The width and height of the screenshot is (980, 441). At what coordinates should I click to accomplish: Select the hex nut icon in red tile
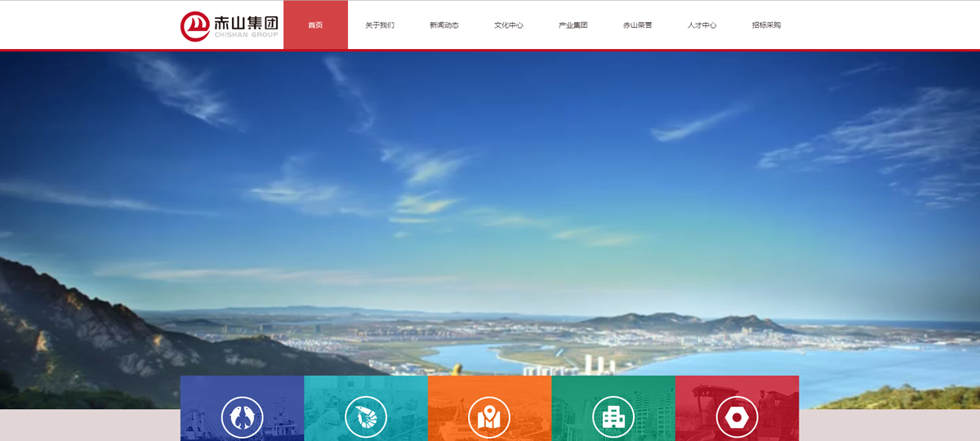click(x=737, y=417)
